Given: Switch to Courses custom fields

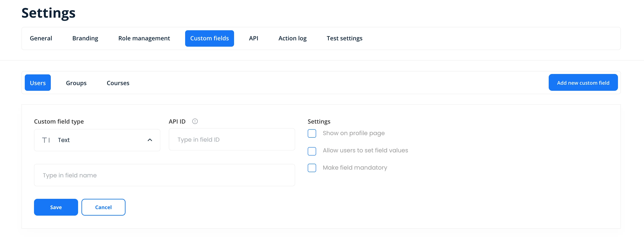Looking at the screenshot, I should click(x=118, y=83).
